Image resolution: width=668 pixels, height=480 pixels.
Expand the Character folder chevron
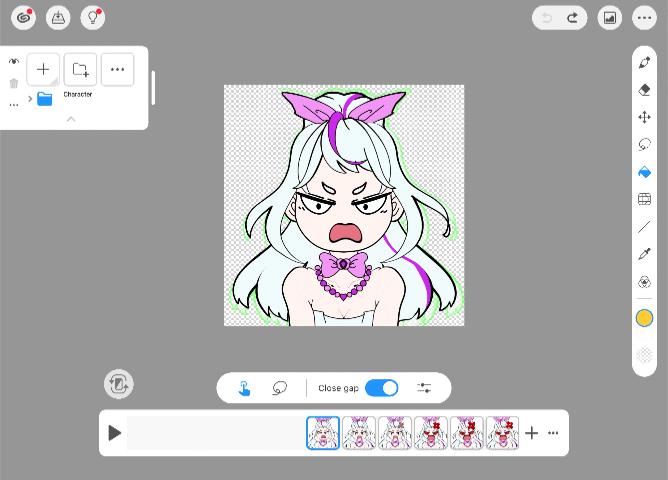30,99
